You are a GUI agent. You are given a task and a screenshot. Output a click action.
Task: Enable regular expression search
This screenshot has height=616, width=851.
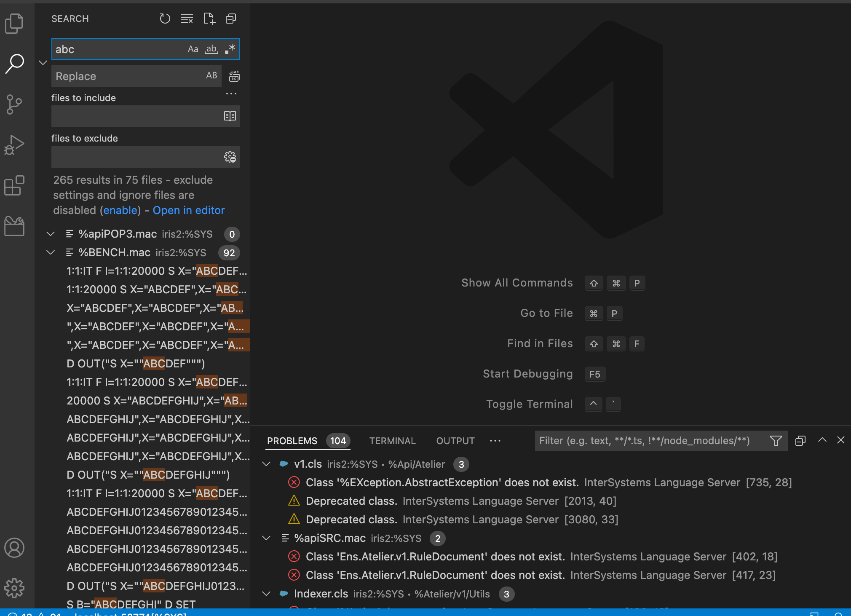229,49
